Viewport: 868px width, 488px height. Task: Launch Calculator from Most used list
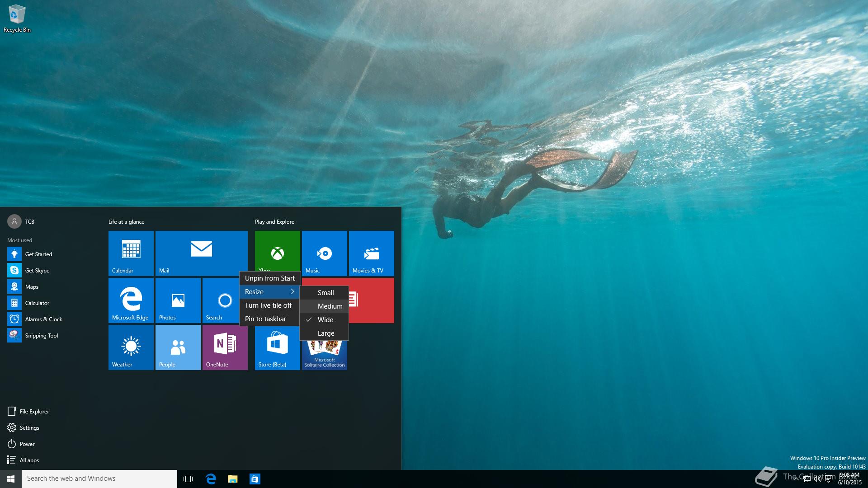click(x=51, y=303)
